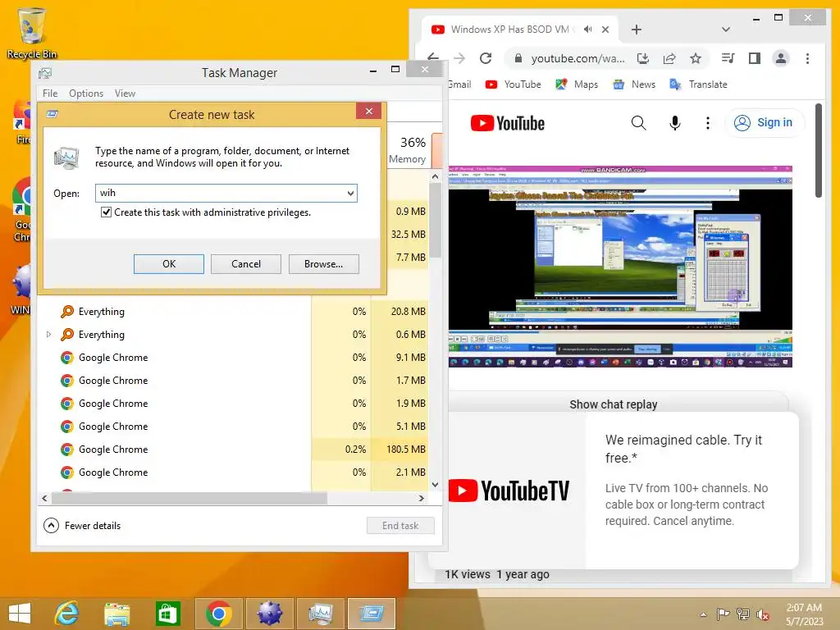Click YouTube search magnifier icon
Screen dimensions: 840x630
click(638, 123)
